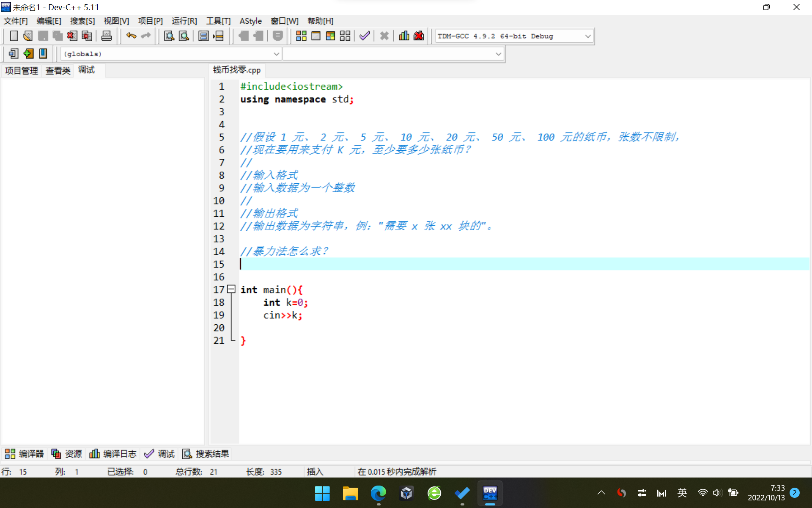Toggle bookmark using the blue bookmark icon
Image resolution: width=812 pixels, height=508 pixels.
(43, 54)
